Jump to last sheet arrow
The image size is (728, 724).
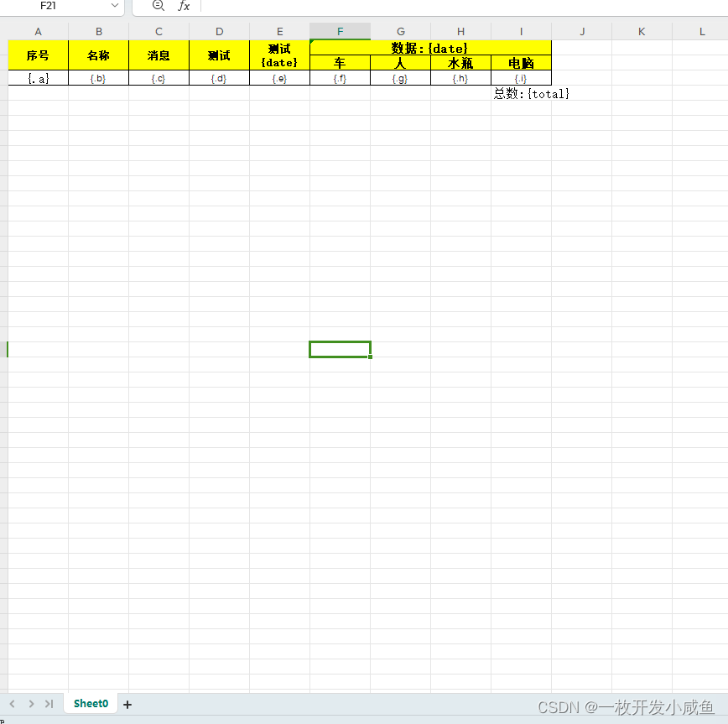49,704
